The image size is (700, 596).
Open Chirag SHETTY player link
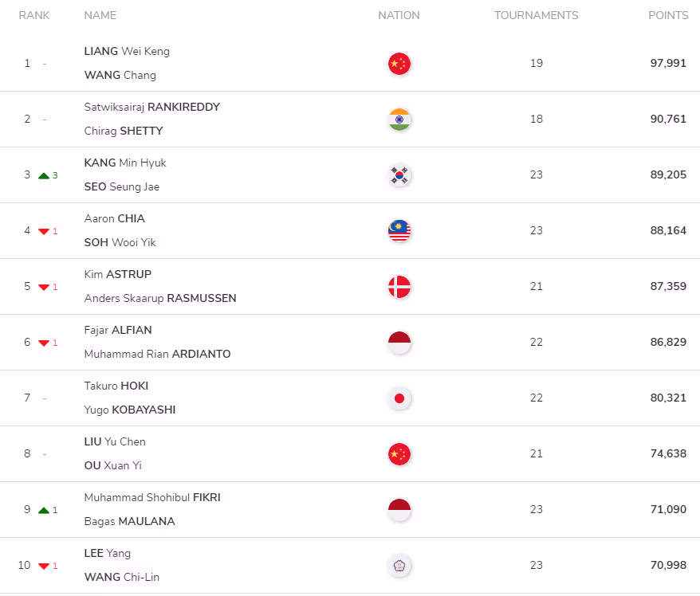pyautogui.click(x=124, y=131)
